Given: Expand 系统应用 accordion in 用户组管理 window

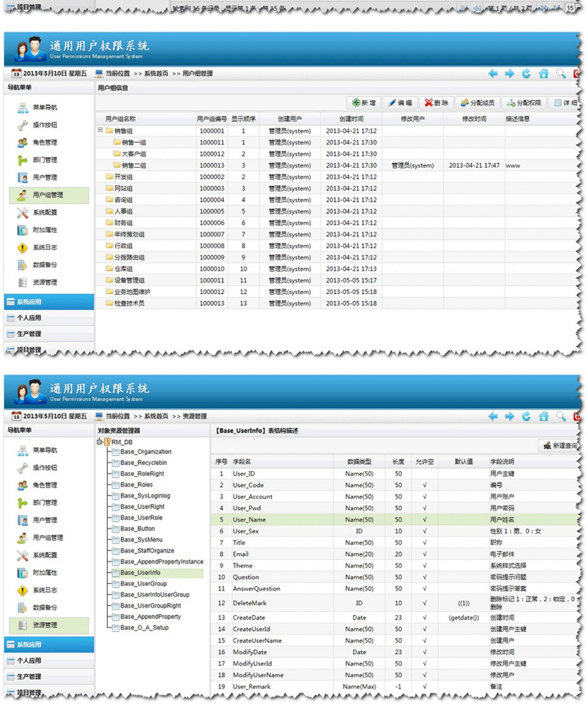Looking at the screenshot, I should tap(49, 302).
